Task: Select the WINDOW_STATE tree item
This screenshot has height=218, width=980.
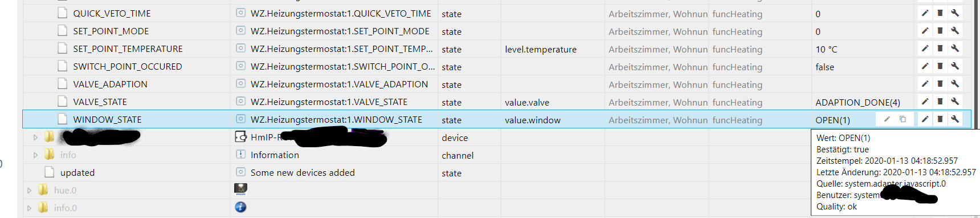Action: pos(107,119)
